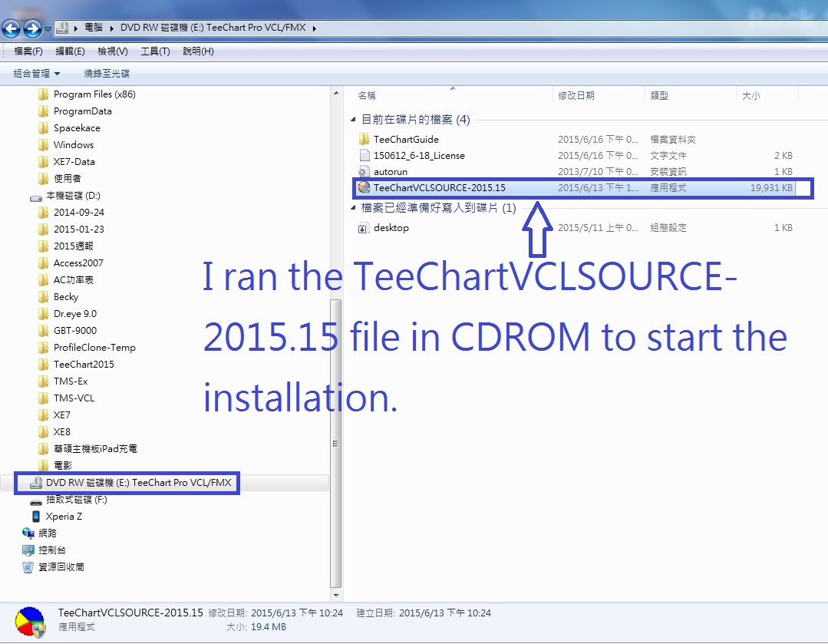Select the GBT-9000 folder icon
828x644 pixels.
44,331
